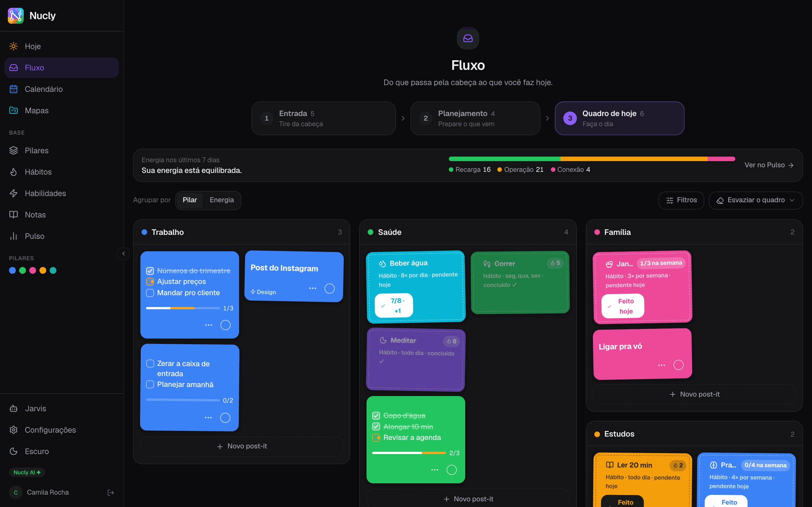Switch grouping to Energia

coord(221,200)
